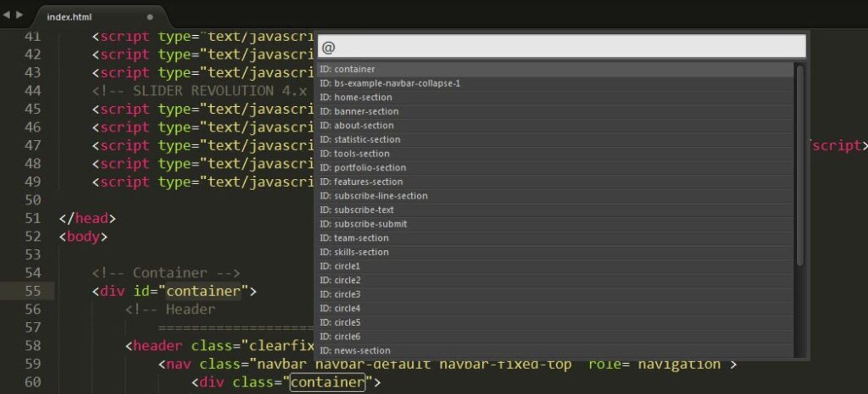
Task: Select 'ID: circle4' entry
Action: tap(555, 309)
